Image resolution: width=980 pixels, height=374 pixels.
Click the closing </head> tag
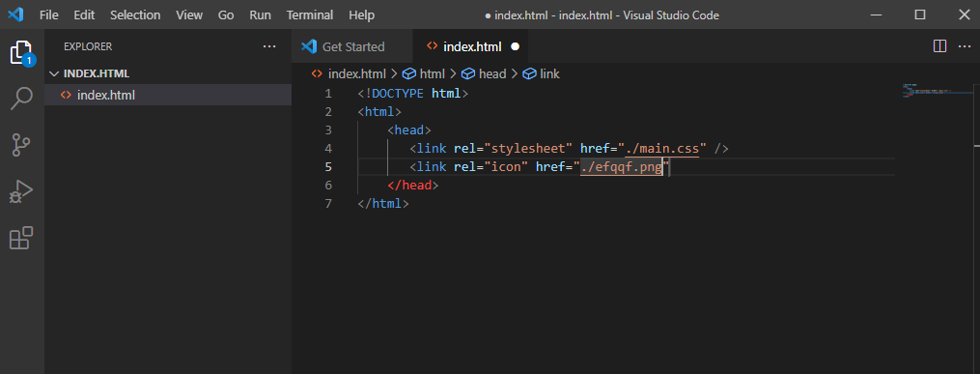tap(413, 186)
